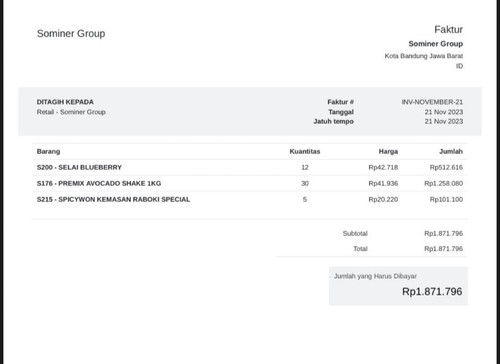Click the Jatuh tempo date value

pos(444,121)
